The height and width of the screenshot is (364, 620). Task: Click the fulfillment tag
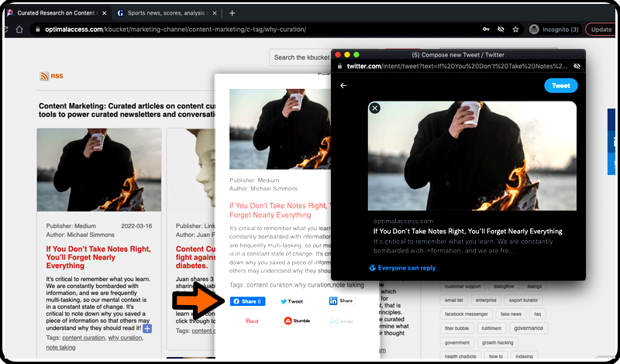point(491,328)
